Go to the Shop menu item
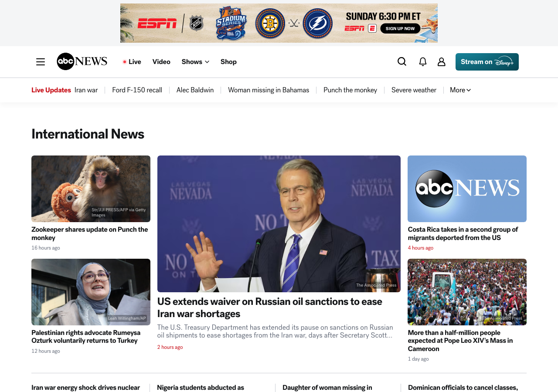The height and width of the screenshot is (392, 558). click(x=228, y=62)
